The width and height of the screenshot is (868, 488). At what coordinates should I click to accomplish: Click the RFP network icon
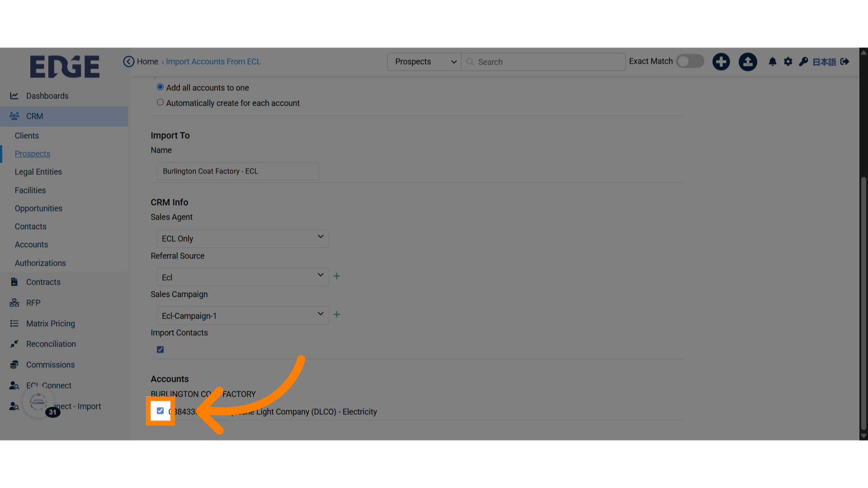pyautogui.click(x=14, y=303)
